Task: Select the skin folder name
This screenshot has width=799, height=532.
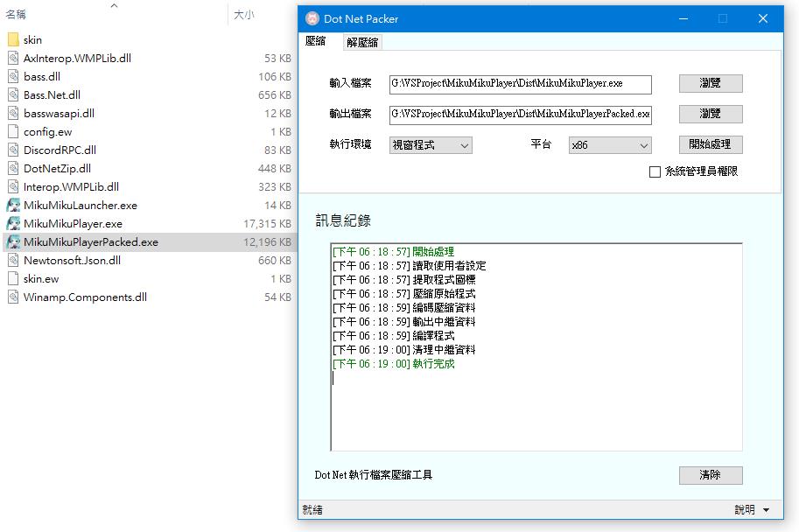Action: coord(32,39)
